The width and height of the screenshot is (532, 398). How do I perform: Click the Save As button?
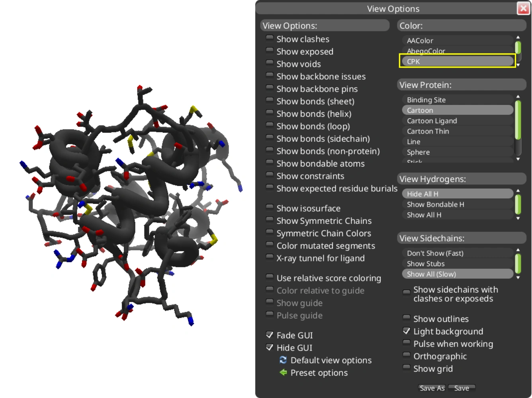tap(432, 388)
